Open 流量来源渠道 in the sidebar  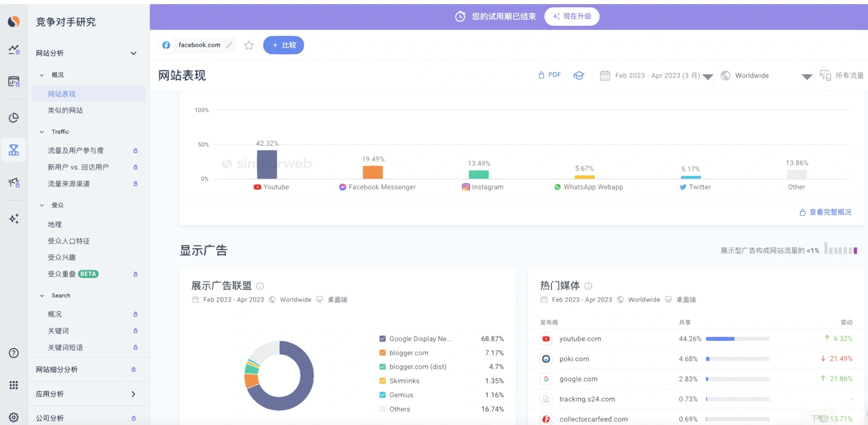pos(69,184)
